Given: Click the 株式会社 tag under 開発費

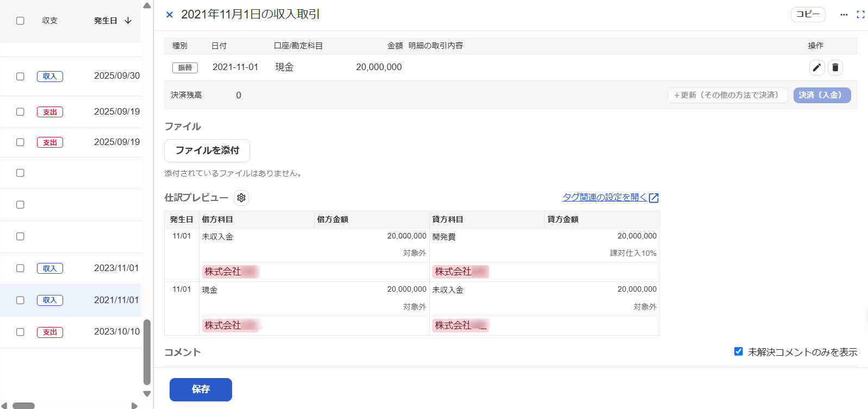Looking at the screenshot, I should tap(460, 272).
